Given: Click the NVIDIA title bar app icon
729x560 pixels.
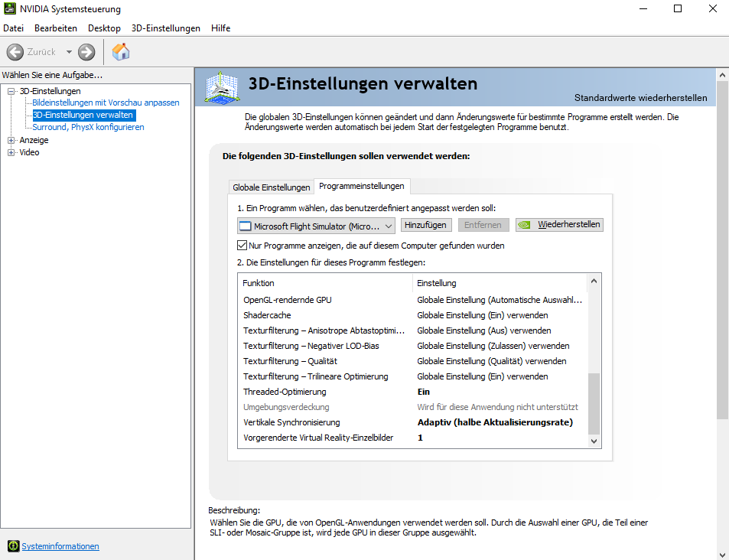Looking at the screenshot, I should (9, 8).
